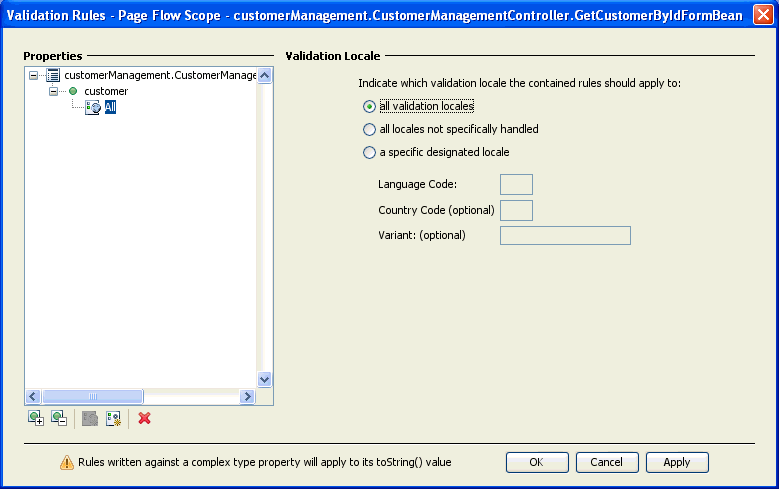Click the Language Code input field
This screenshot has height=489, width=779.
516,184
